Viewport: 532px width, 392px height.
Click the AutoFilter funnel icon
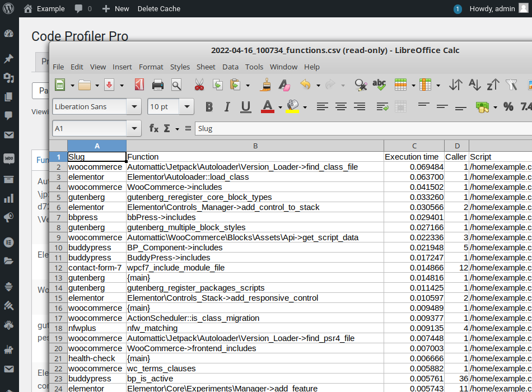pyautogui.click(x=511, y=85)
